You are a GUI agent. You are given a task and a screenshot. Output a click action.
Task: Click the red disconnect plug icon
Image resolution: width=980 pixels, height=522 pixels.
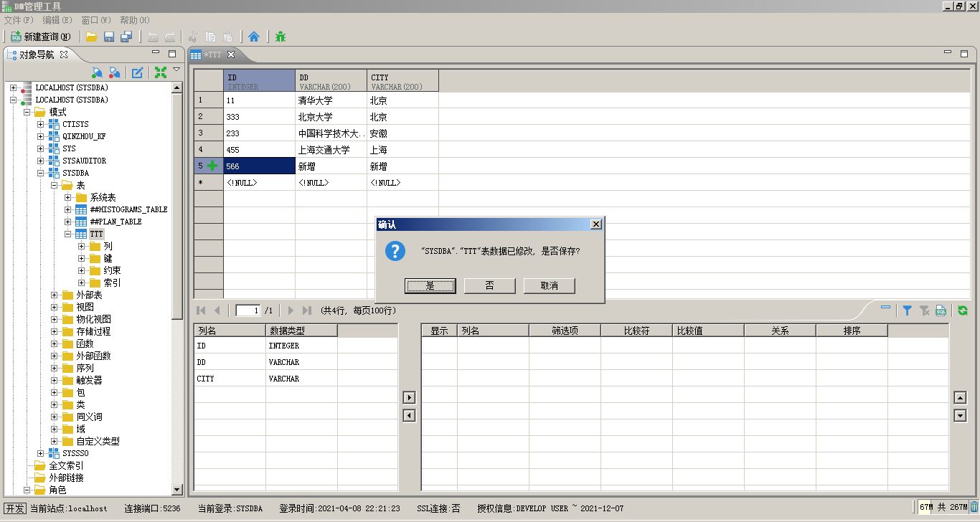click(114, 72)
